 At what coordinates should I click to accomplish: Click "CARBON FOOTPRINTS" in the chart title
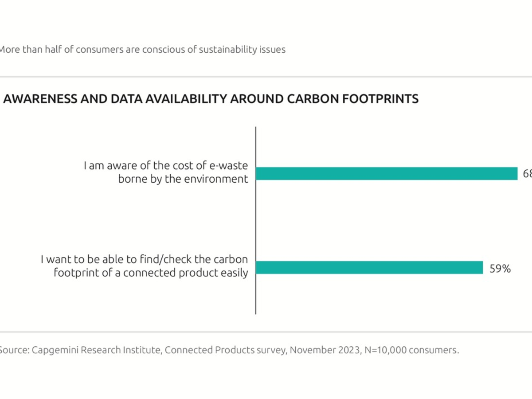coord(353,98)
